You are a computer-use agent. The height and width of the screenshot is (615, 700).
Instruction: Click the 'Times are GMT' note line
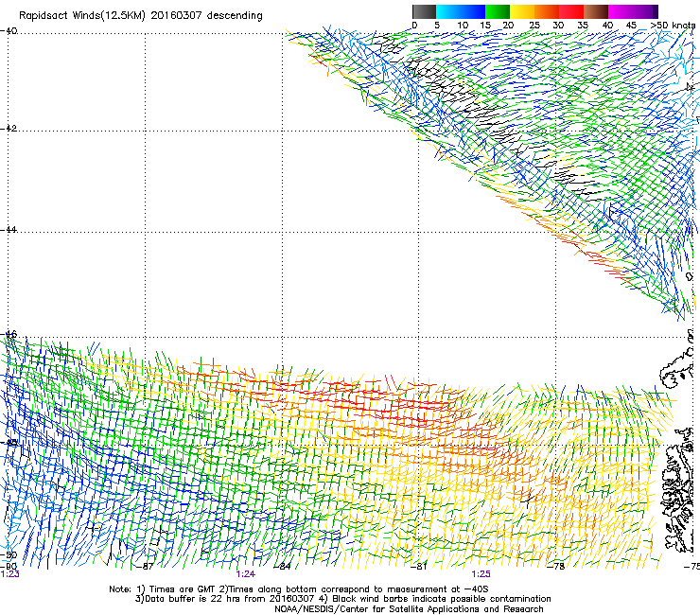click(x=299, y=589)
